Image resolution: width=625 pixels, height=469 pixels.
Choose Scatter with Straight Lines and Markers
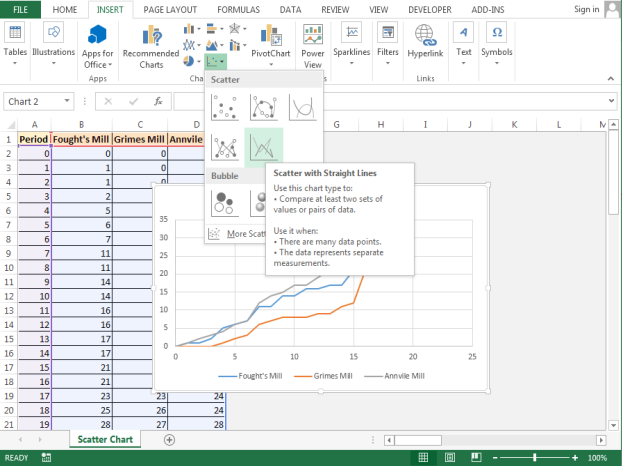(x=225, y=147)
